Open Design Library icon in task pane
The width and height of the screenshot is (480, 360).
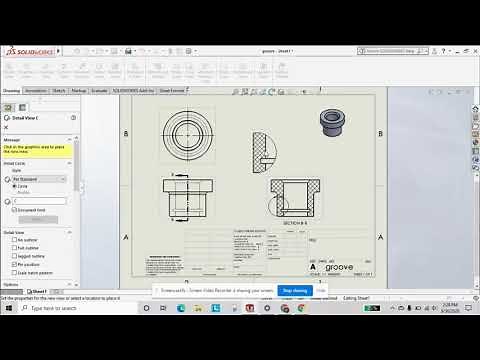tap(476, 118)
